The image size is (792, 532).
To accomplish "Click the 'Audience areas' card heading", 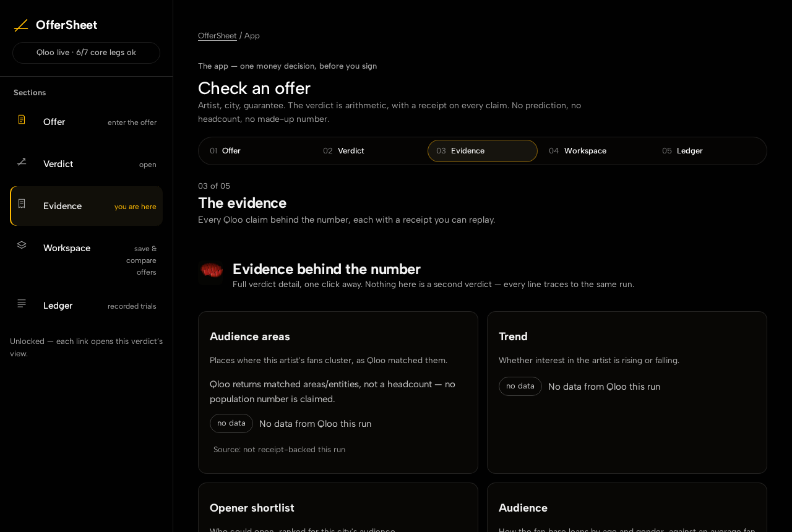I will coord(250,337).
